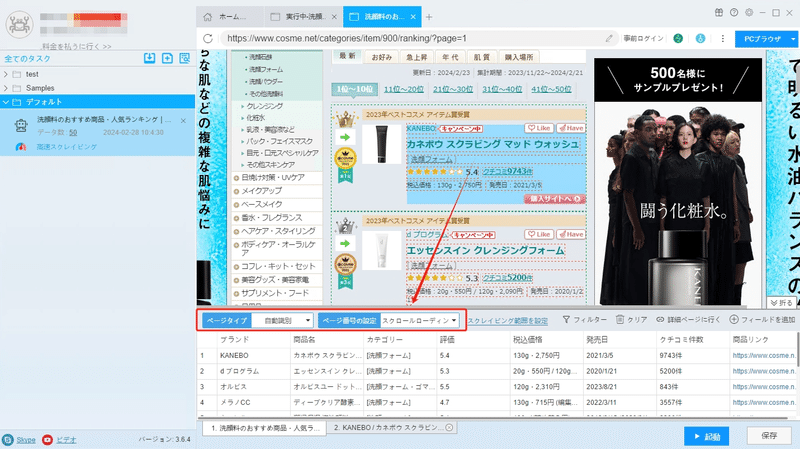The height and width of the screenshot is (449, 800).
Task: Click the Have button on d プログラム product
Action: [x=571, y=234]
